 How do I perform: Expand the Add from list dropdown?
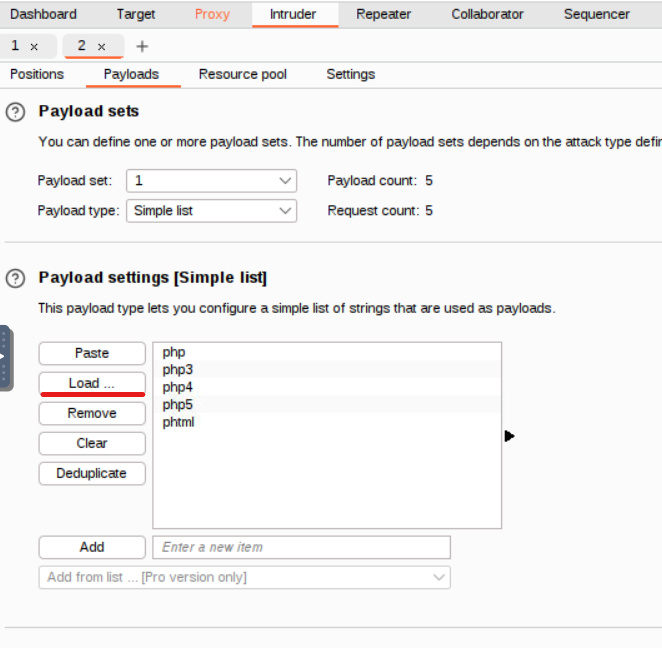coord(244,577)
